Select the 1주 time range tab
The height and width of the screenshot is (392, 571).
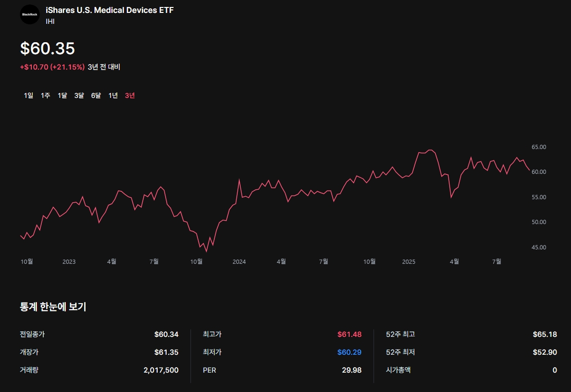click(x=45, y=95)
